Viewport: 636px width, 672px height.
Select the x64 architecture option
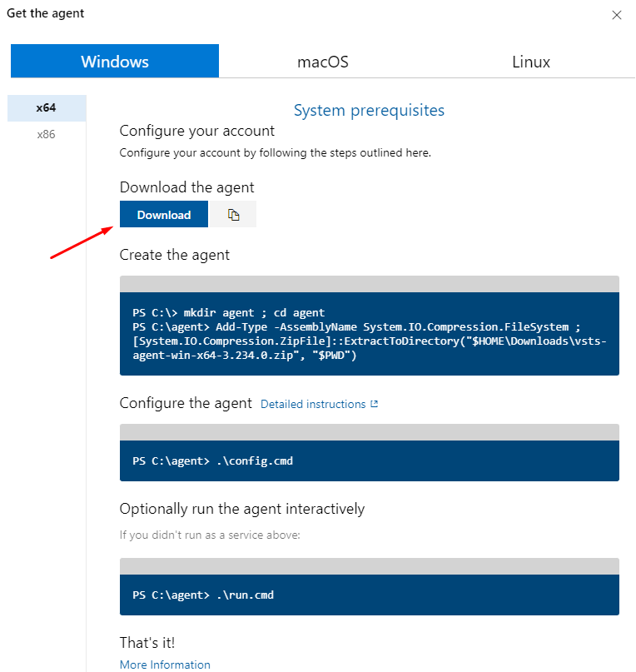tap(47, 108)
